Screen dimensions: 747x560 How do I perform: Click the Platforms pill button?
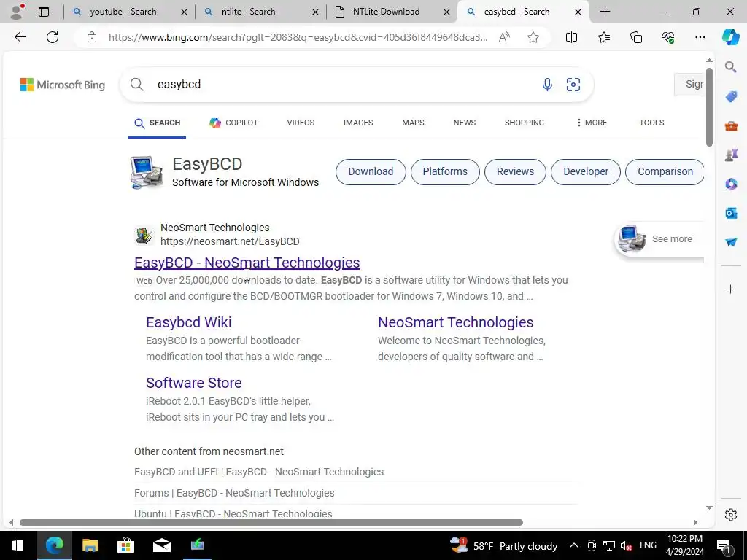tap(445, 171)
